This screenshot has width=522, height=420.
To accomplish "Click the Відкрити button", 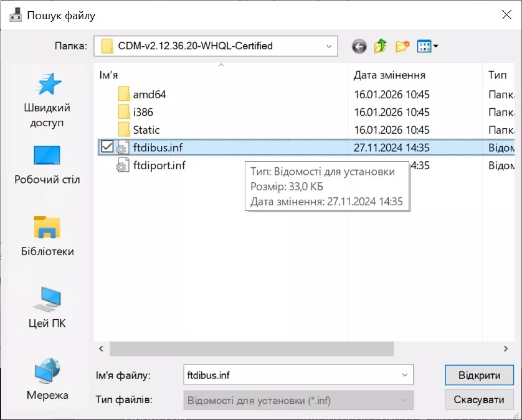I will coord(479,375).
